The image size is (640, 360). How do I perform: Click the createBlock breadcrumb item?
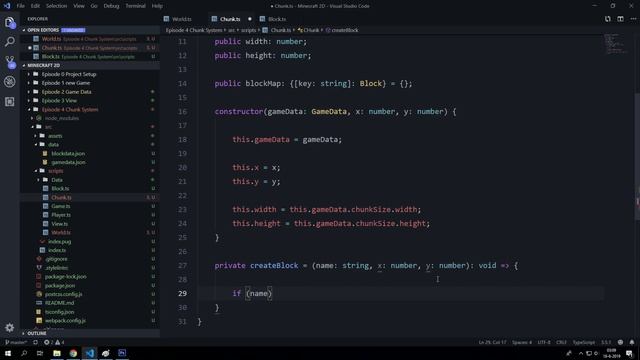(x=345, y=30)
